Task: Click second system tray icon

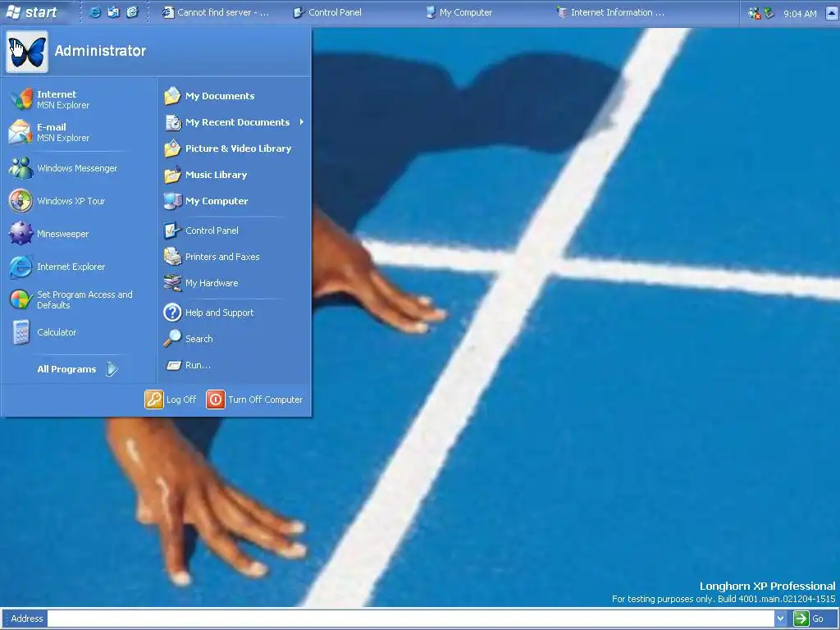Action: (x=769, y=13)
